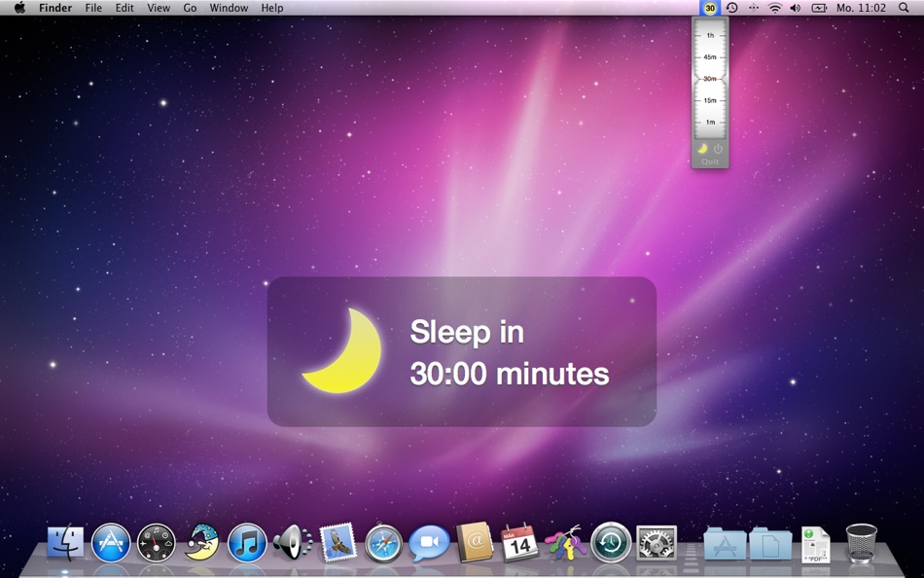The image size is (924, 578).
Task: Open iChat from the Dock
Action: 429,543
